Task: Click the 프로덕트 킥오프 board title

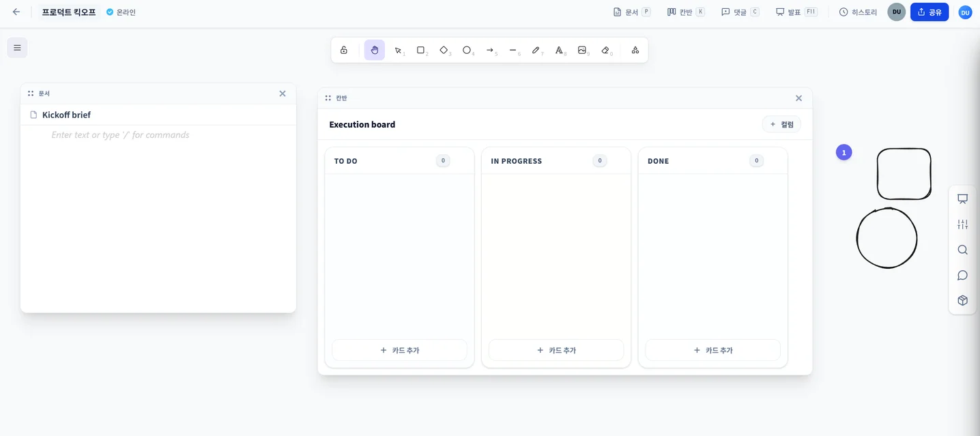Action: 69,12
